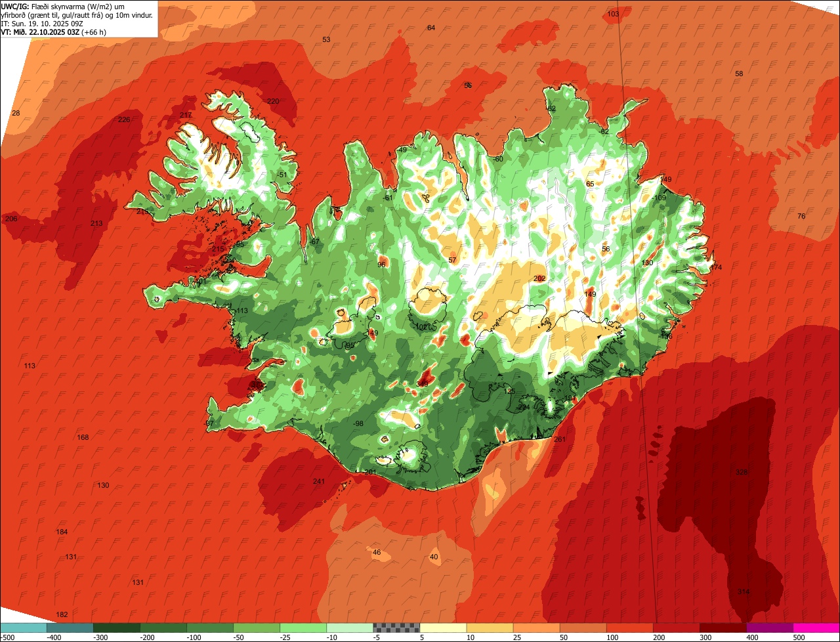Select the "IT: Sun. 19. 10. 2025 09Z" line

42,24
